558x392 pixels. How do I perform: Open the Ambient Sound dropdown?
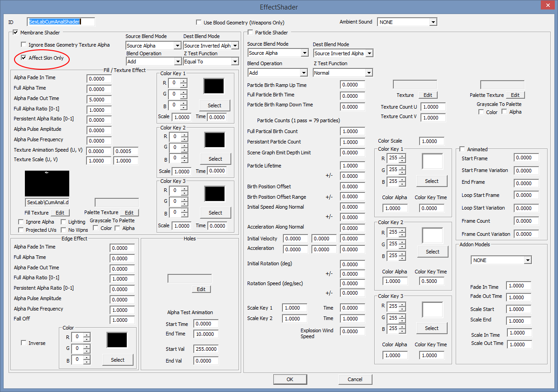433,22
